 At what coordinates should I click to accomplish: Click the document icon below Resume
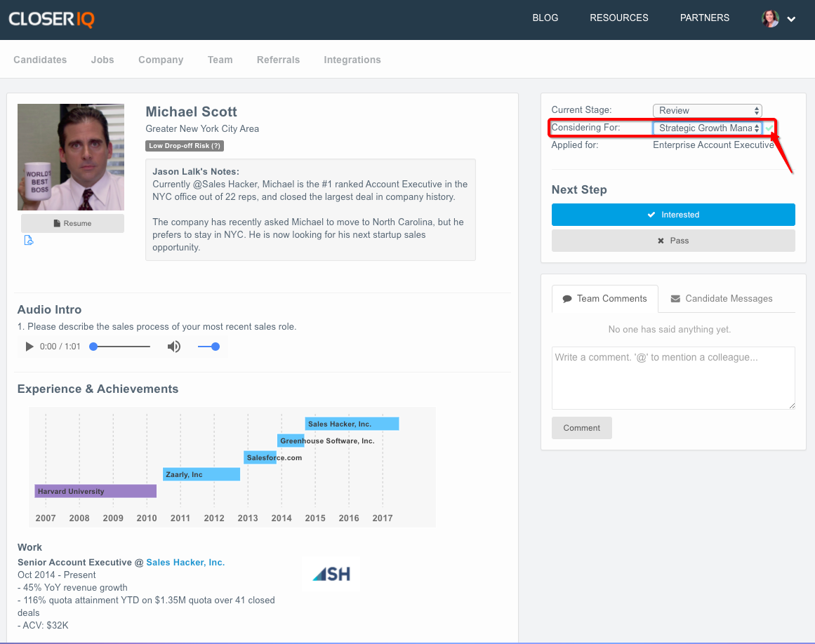tap(29, 241)
